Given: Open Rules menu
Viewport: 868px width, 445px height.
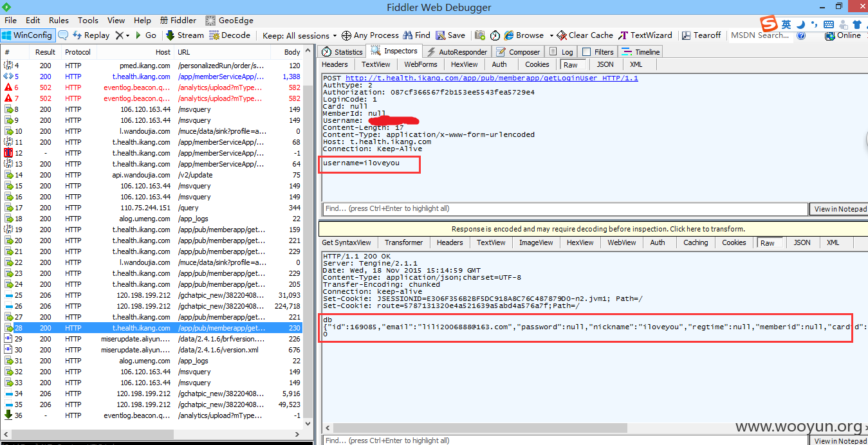Looking at the screenshot, I should click(x=59, y=21).
